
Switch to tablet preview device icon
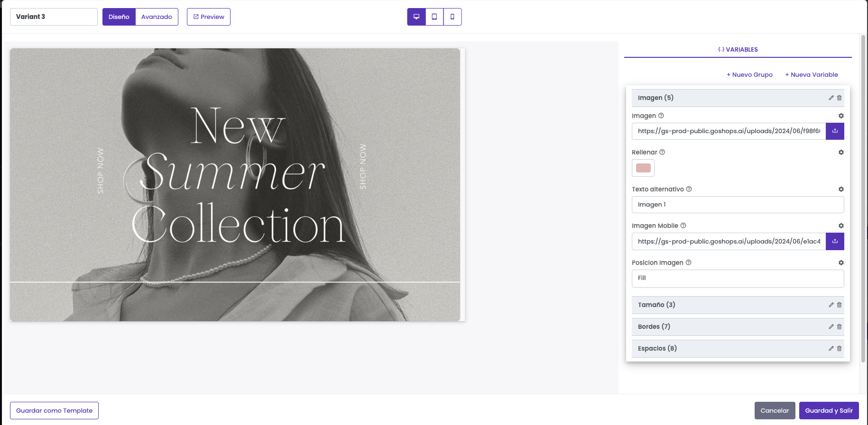point(434,17)
